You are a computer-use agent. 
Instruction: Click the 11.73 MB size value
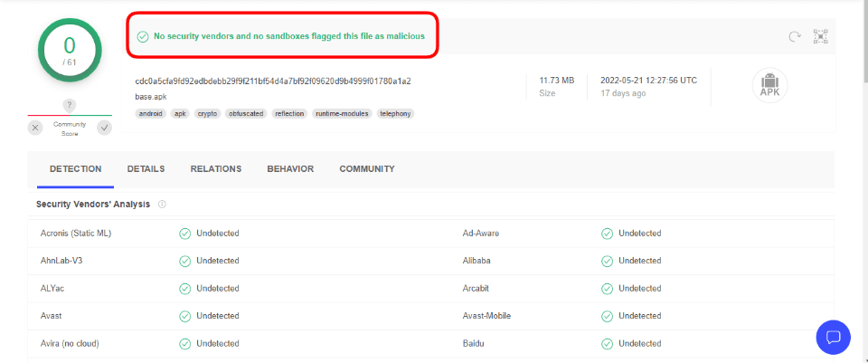pos(557,81)
